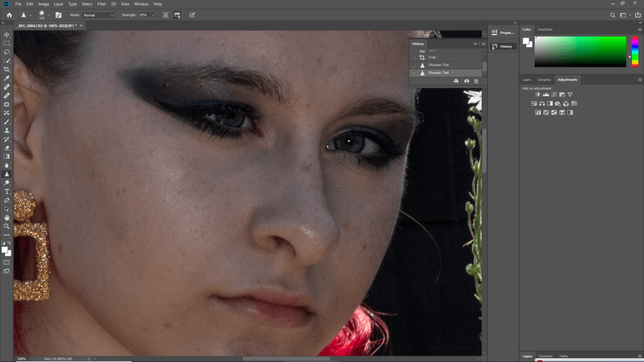
Task: Open the collapsed Properties panel button
Action: [x=502, y=33]
